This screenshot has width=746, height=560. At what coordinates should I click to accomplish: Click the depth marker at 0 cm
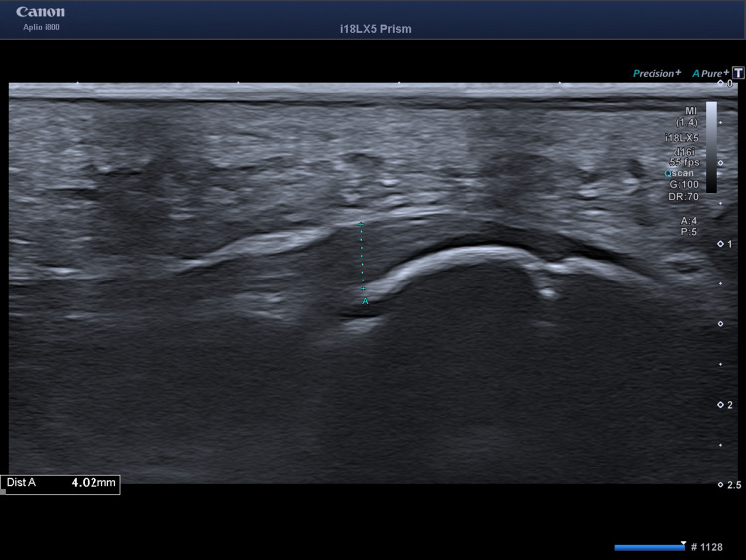[723, 84]
